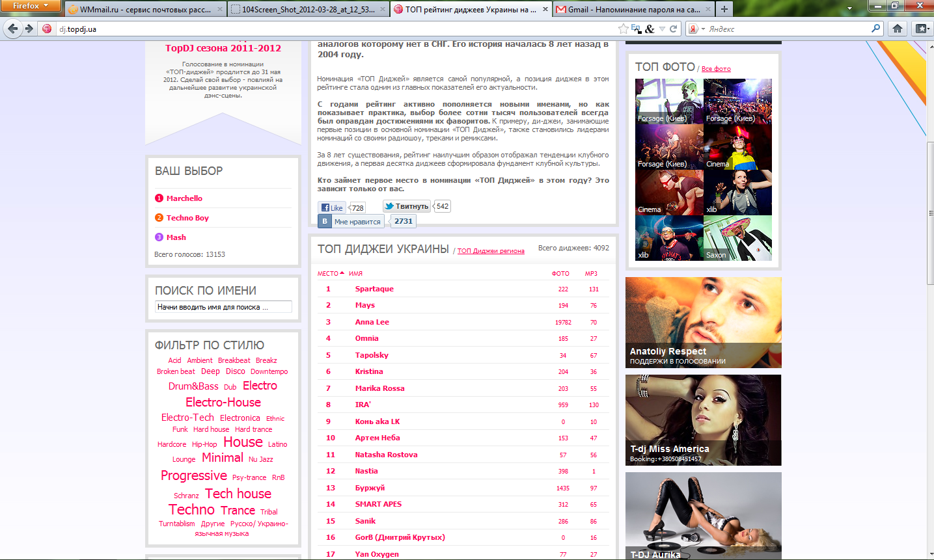Open the Firefox application menu
Viewport: 934px width, 560px height.
30,6
